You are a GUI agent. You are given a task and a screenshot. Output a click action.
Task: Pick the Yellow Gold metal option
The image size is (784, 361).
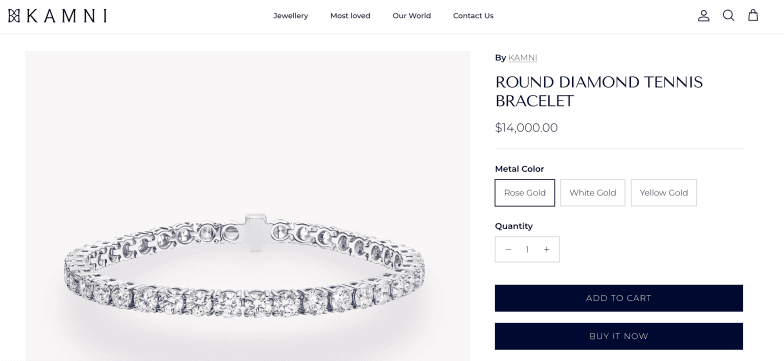664,192
